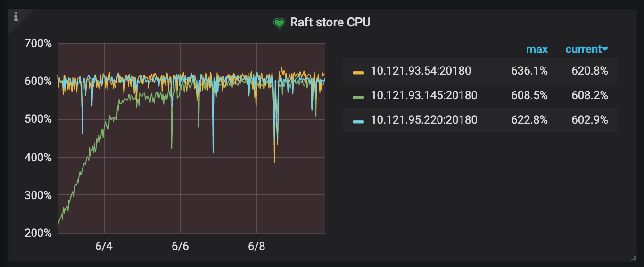Viewport: 644px width, 267px height.
Task: Click yellow color swatch for 10.121.93.54:20180
Action: point(358,72)
